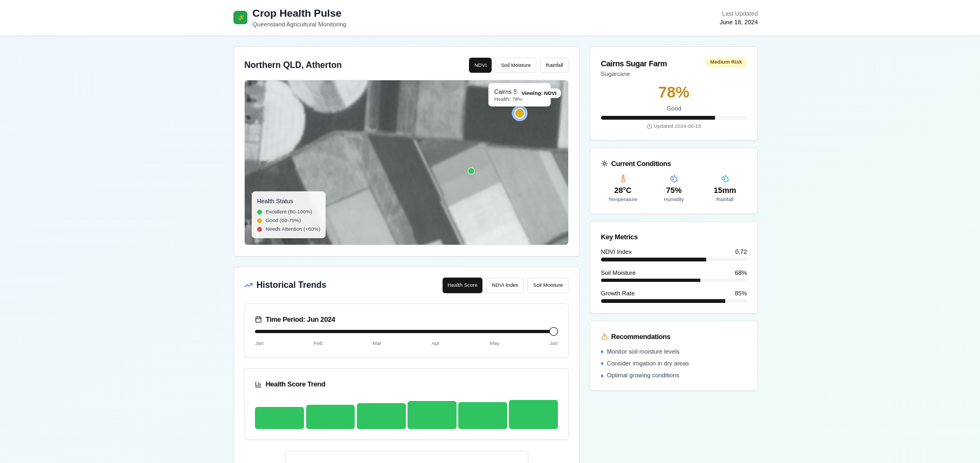Select the yellow Cairns farm marker on map
This screenshot has height=463, width=980.
click(x=520, y=113)
